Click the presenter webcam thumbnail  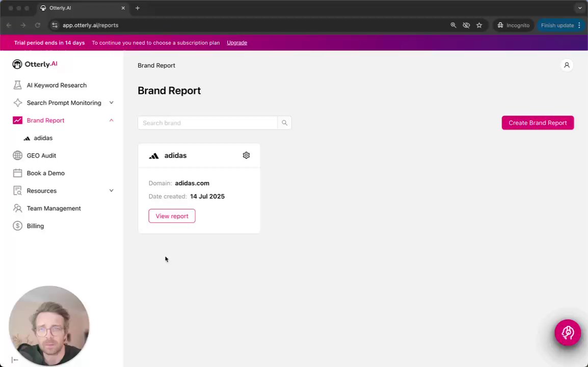coord(49,325)
